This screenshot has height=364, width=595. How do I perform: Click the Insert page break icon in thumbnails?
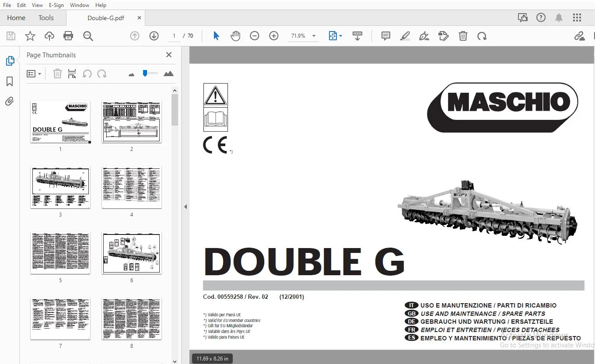pyautogui.click(x=72, y=74)
